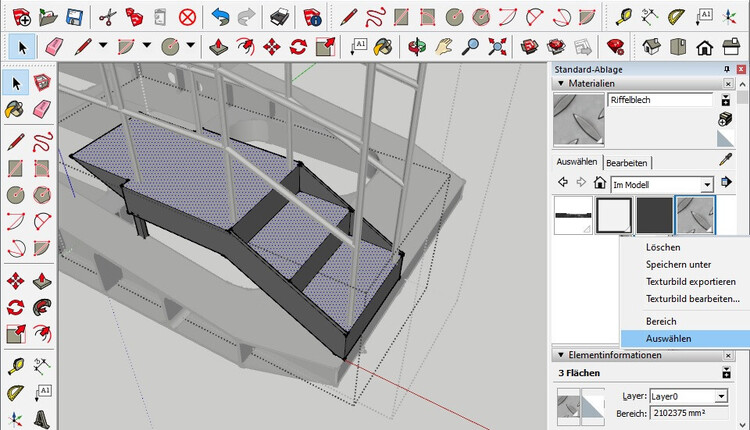The width and height of the screenshot is (750, 430).
Task: Collapse the Elementinformationen panel
Action: (x=560, y=355)
